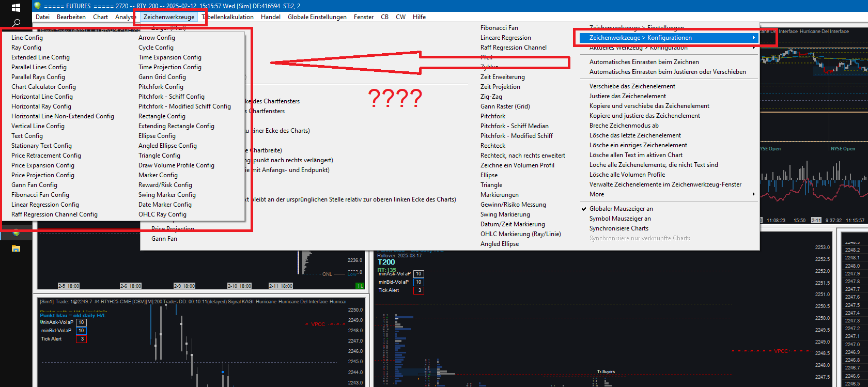Select Fibonacci Fan Config entry
868x387 pixels.
click(x=40, y=195)
